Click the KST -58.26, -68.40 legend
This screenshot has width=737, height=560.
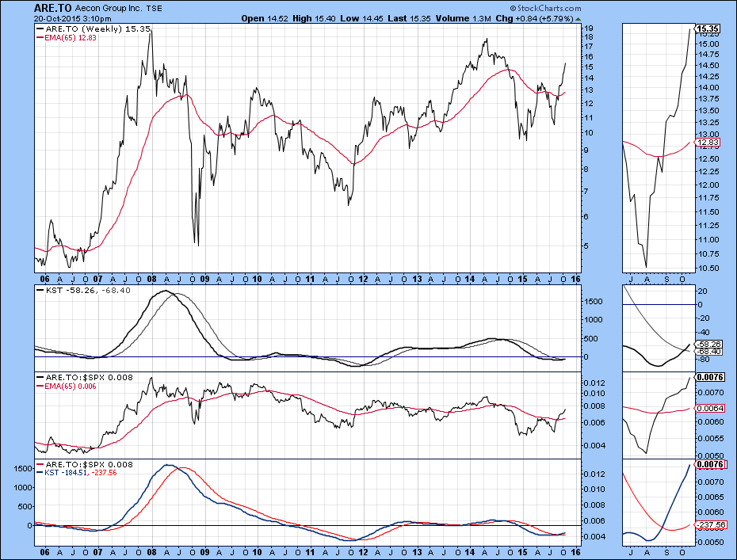point(84,291)
